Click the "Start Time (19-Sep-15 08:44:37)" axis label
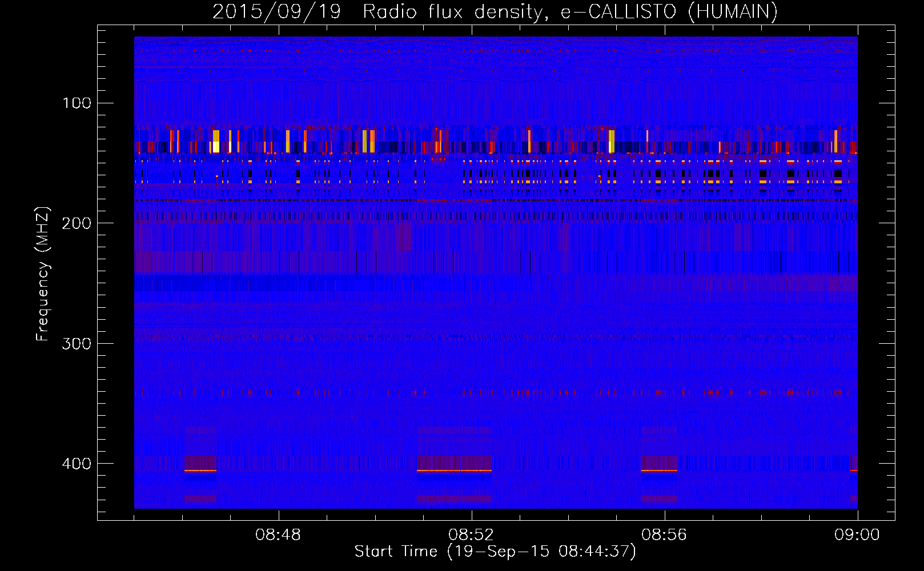The height and width of the screenshot is (571, 924). tap(495, 552)
